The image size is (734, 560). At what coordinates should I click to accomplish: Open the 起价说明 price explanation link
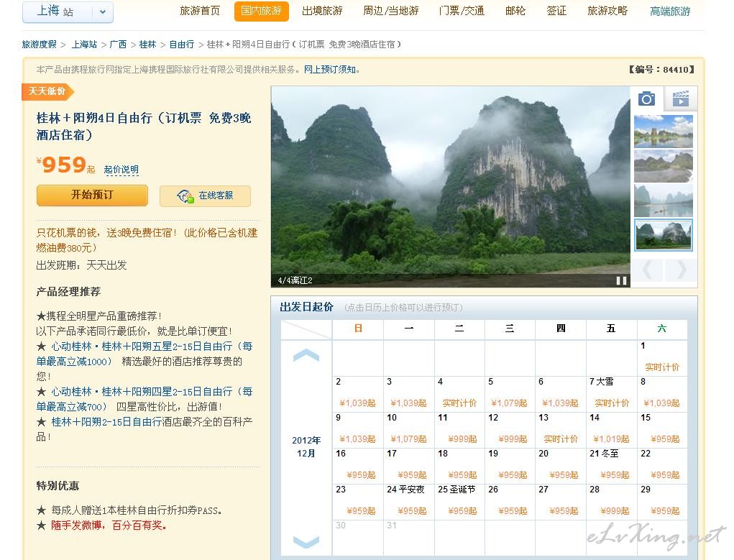(x=121, y=170)
